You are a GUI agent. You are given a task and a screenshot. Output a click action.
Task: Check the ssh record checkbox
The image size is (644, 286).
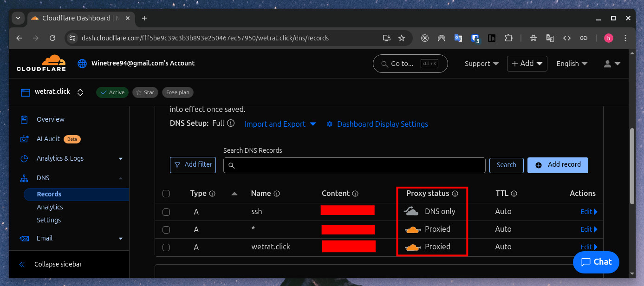(x=166, y=212)
